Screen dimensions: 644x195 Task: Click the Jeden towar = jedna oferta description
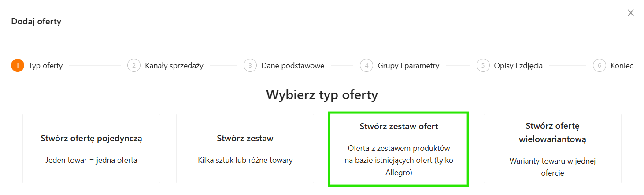(91, 160)
